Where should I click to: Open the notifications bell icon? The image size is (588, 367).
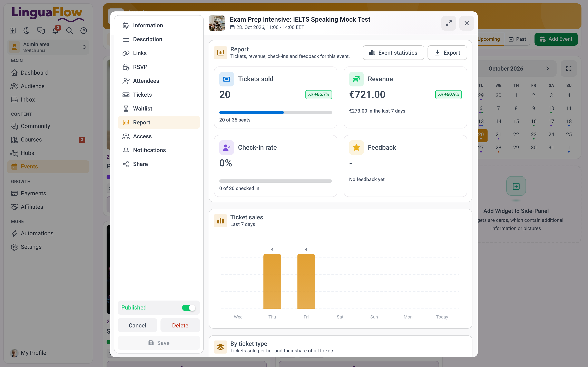pos(55,31)
